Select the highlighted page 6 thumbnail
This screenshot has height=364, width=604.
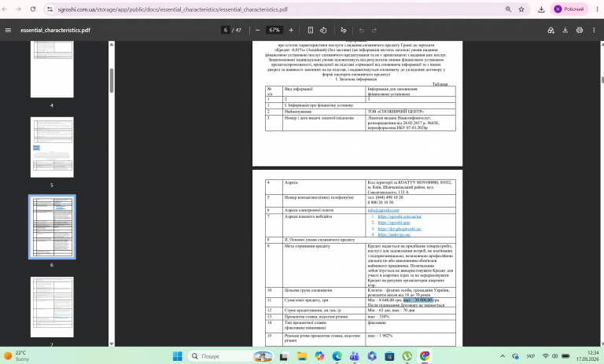point(52,227)
